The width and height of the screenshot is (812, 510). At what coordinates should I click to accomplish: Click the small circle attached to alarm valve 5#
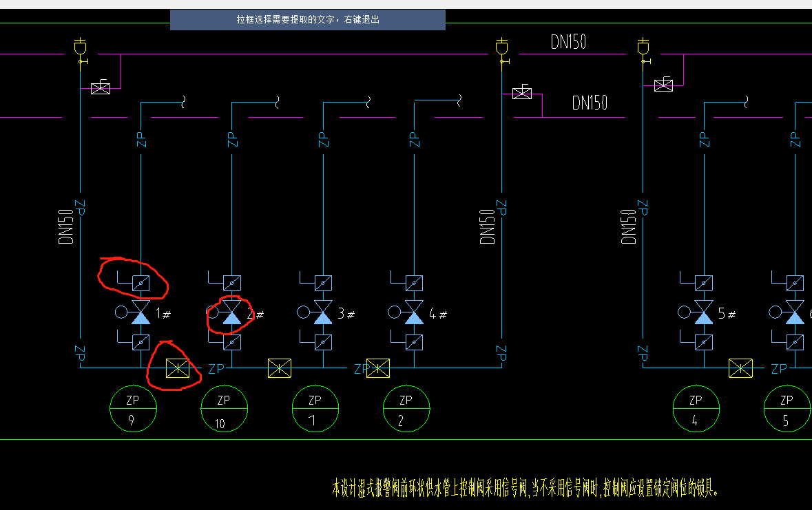(x=684, y=312)
